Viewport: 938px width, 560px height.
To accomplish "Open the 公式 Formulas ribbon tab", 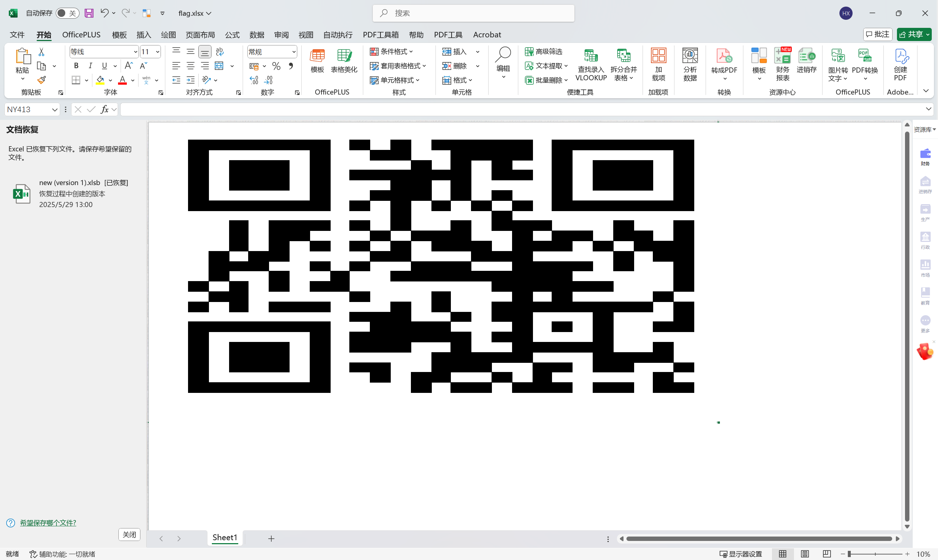I will point(232,35).
